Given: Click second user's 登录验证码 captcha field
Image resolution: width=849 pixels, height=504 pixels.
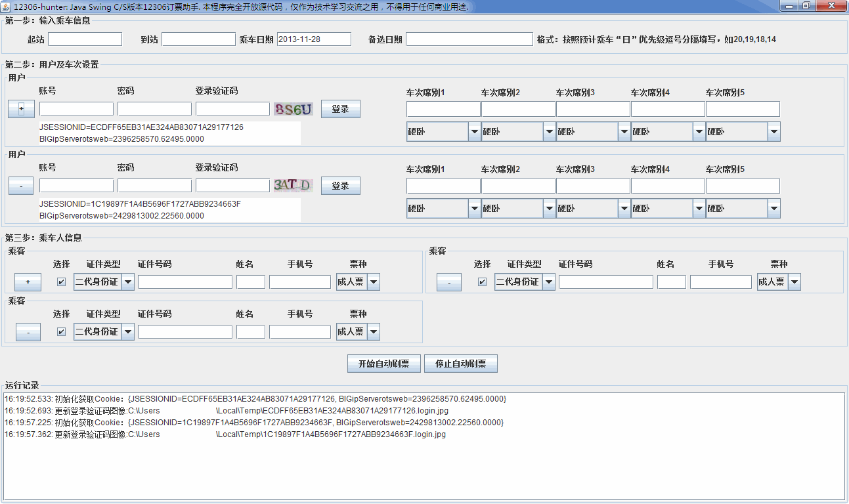Looking at the screenshot, I should pos(232,186).
